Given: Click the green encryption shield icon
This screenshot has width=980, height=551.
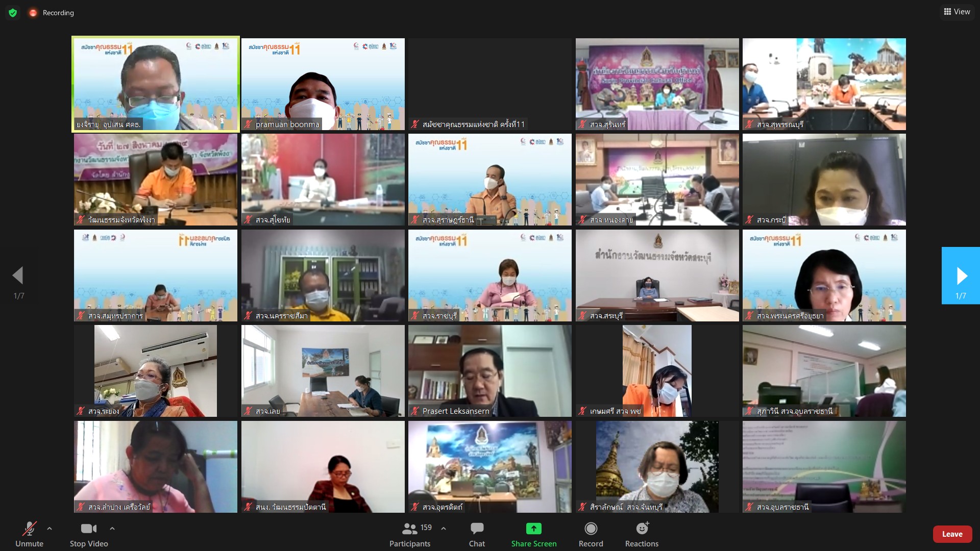Looking at the screenshot, I should pos(13,13).
